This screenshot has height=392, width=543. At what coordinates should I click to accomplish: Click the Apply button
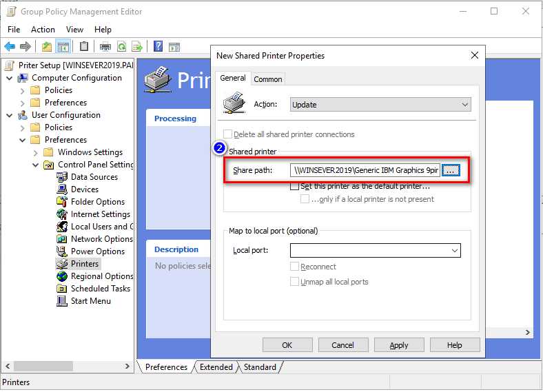tap(399, 346)
